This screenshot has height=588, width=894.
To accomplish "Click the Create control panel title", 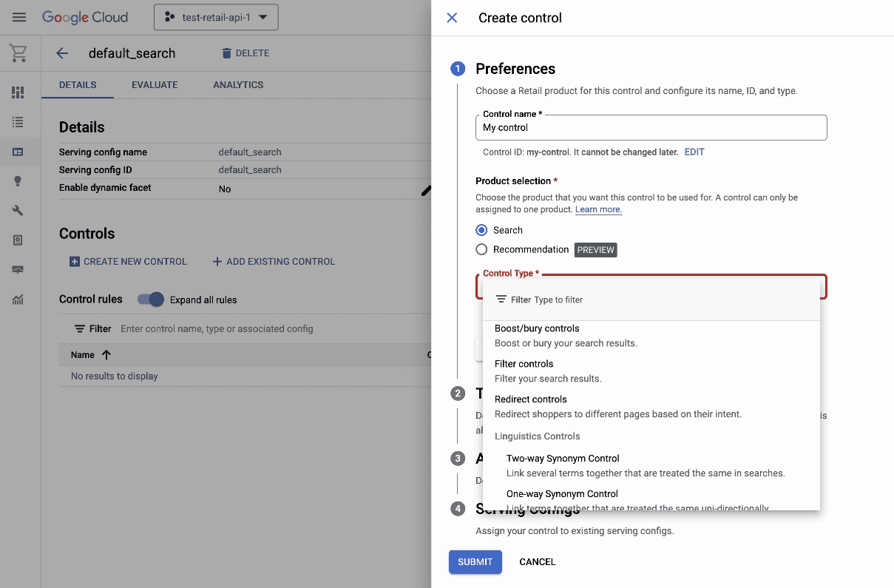I will [x=521, y=18].
